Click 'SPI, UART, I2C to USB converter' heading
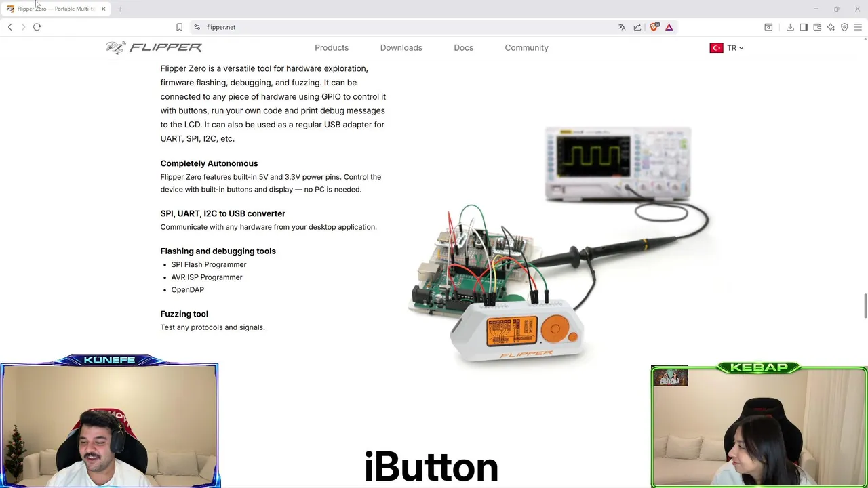 pyautogui.click(x=222, y=213)
